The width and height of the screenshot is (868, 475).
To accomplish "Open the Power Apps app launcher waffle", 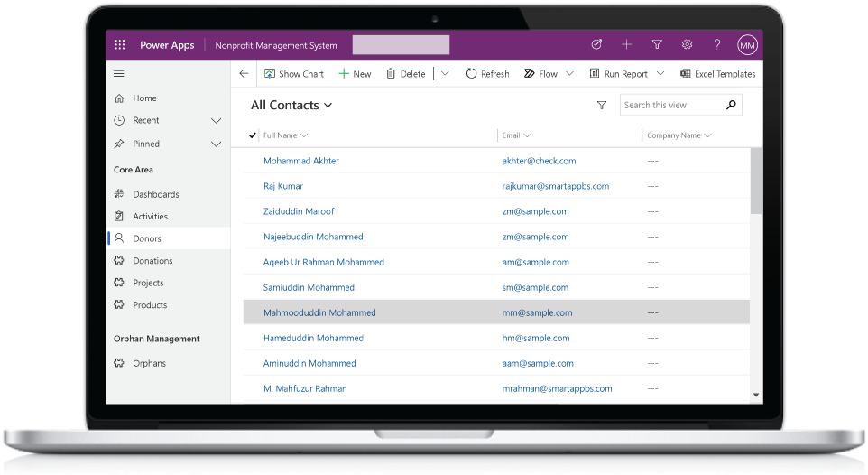I will [x=119, y=45].
